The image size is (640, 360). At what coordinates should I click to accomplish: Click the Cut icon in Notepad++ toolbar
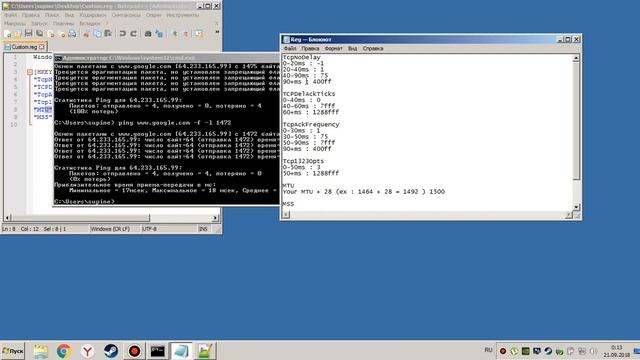(87, 34)
